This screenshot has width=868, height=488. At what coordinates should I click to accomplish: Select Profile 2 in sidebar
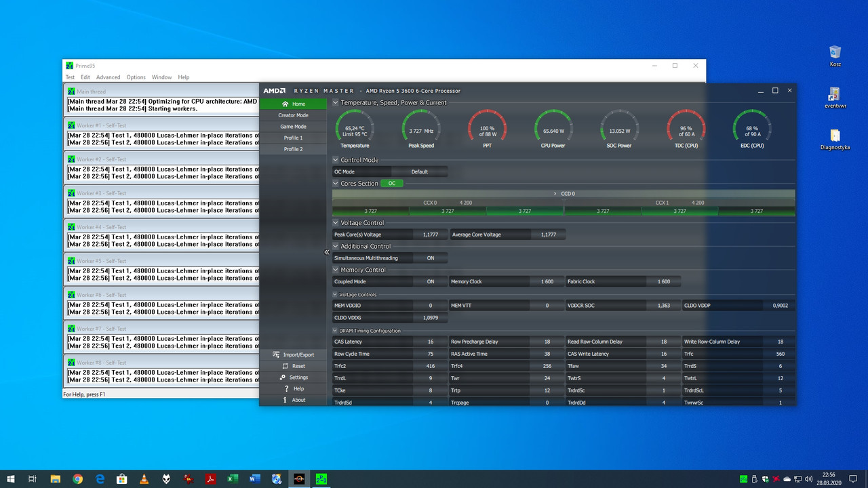293,149
